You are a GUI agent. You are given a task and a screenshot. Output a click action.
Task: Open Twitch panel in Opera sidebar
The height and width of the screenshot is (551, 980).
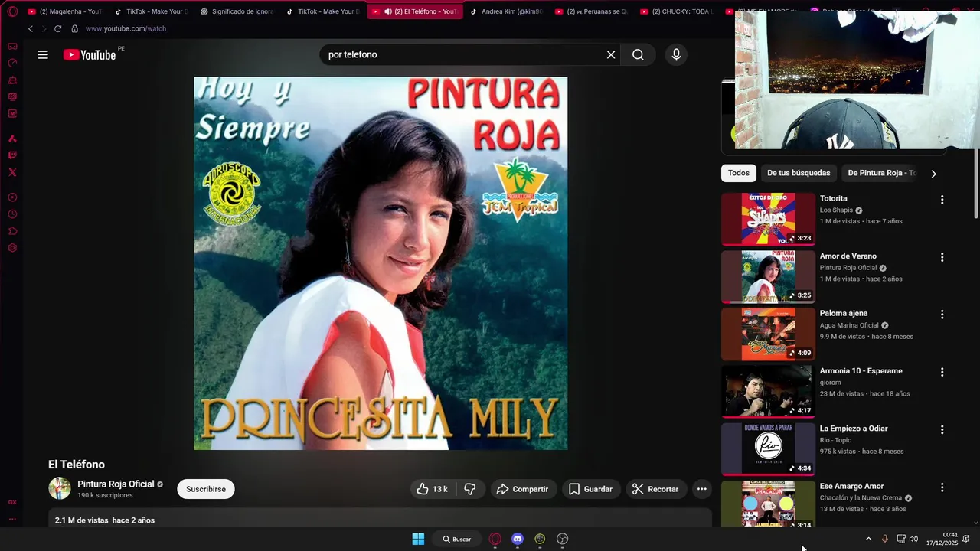(x=12, y=155)
